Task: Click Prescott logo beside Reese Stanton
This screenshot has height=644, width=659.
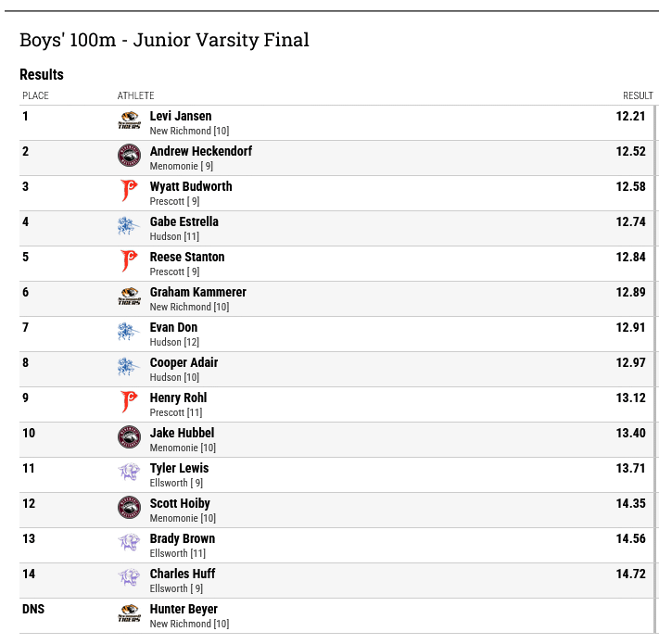Action: [x=129, y=261]
